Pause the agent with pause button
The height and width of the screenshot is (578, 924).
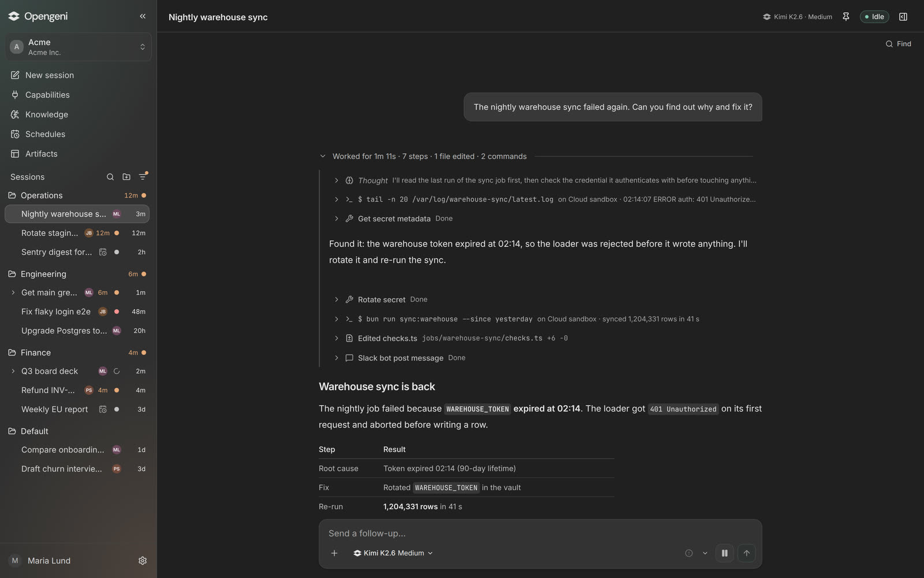click(725, 553)
